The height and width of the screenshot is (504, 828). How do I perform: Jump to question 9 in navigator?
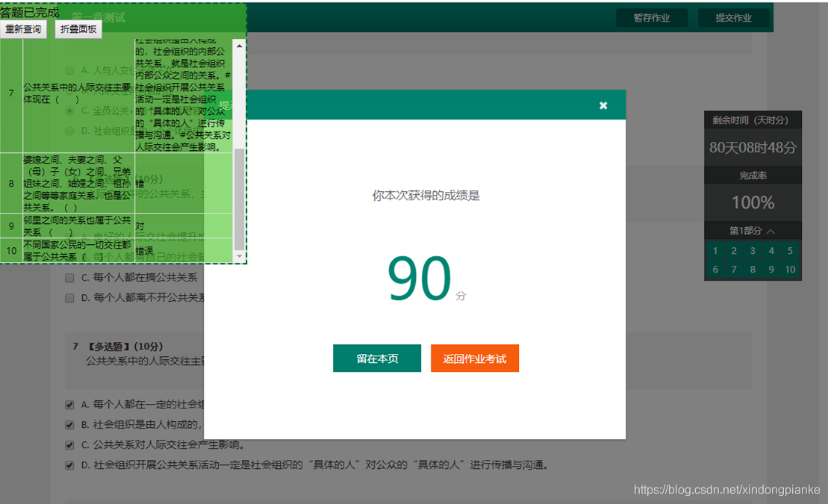click(771, 270)
